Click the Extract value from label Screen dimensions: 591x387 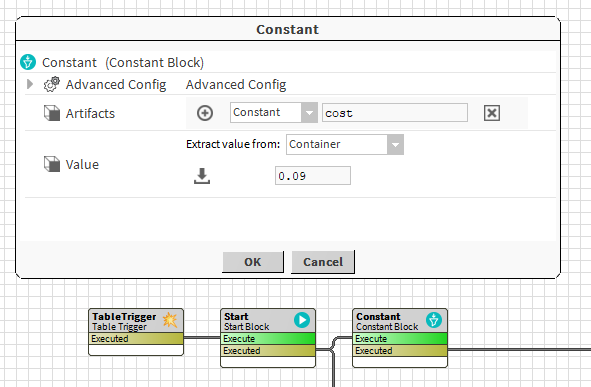233,144
